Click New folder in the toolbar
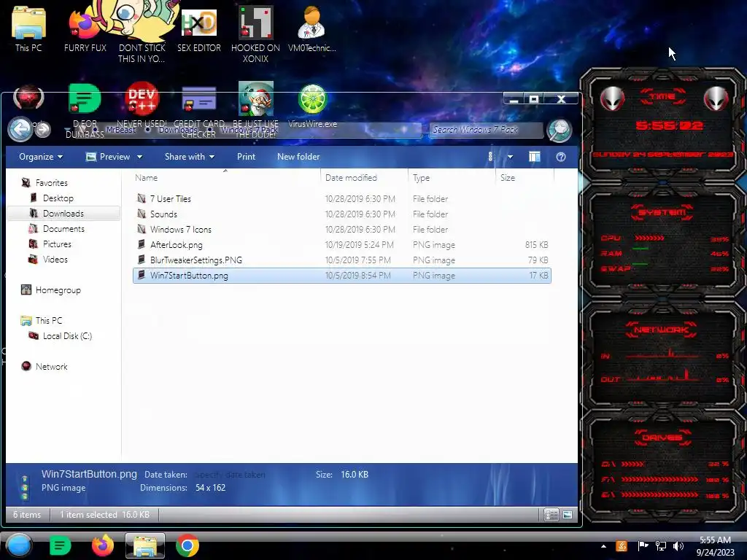 298,157
